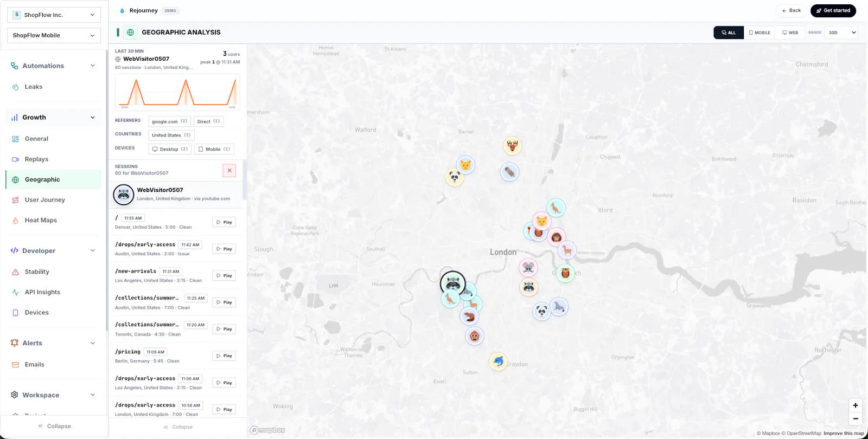
Task: Toggle the Desktop device filter chip
Action: [170, 149]
